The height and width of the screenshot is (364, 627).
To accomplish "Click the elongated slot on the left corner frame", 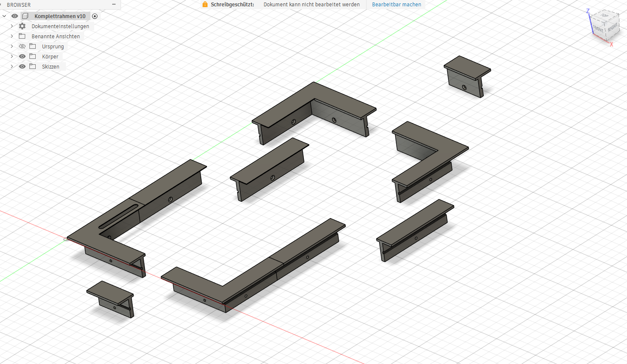I will pyautogui.click(x=119, y=216).
